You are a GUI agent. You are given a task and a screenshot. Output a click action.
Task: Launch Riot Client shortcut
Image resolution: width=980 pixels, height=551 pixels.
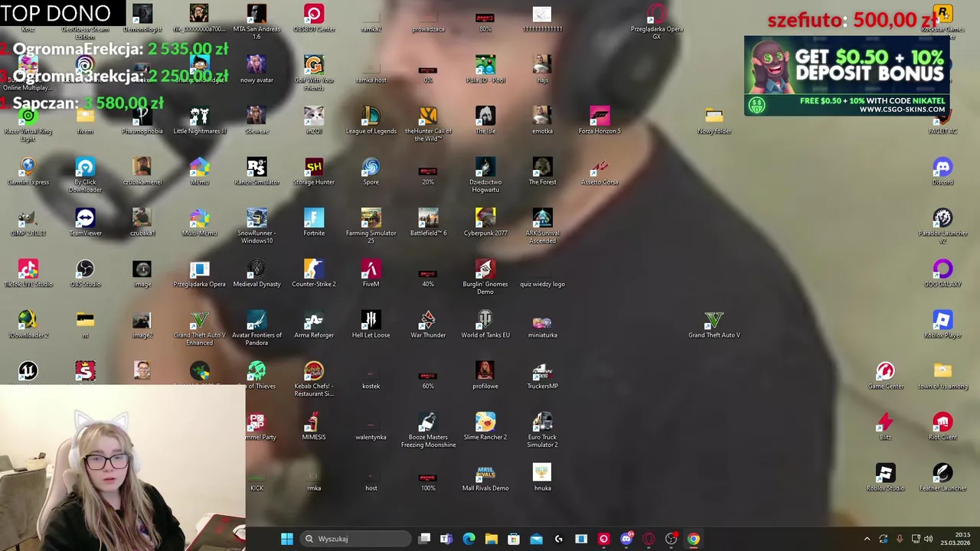coord(942,426)
